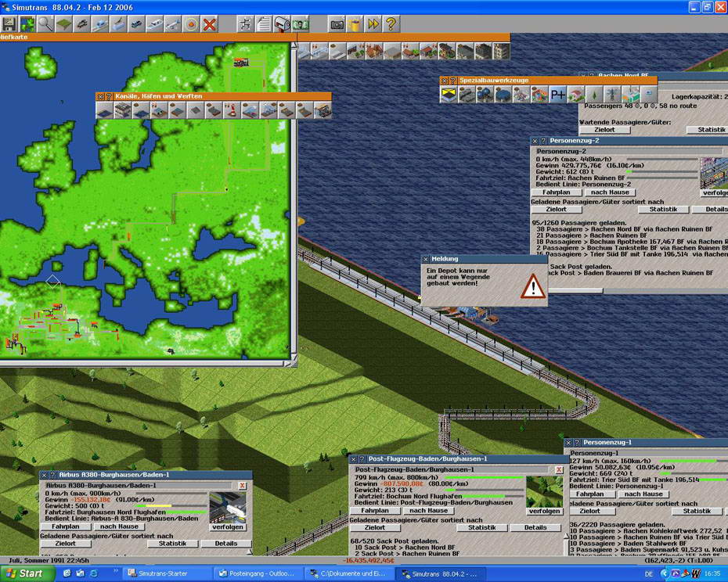
Task: Switch to Simutrans-Starter in the taskbar
Action: (x=166, y=573)
